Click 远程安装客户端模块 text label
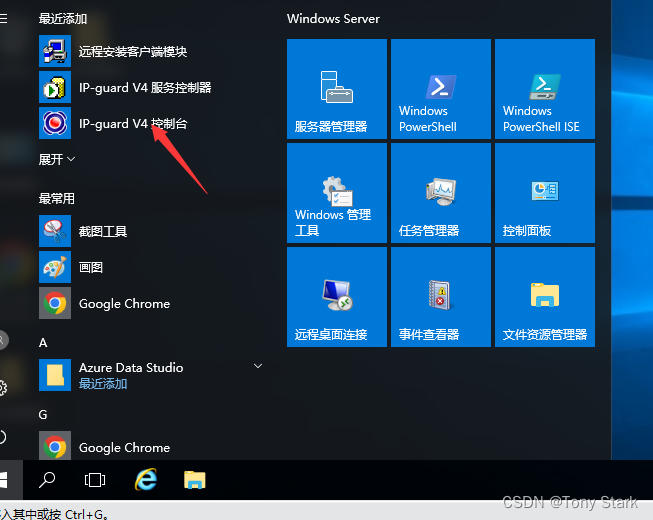653x520 pixels. (133, 52)
